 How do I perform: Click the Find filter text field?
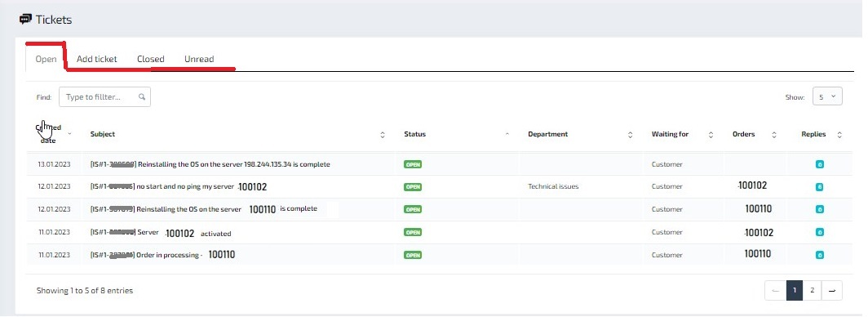point(104,97)
